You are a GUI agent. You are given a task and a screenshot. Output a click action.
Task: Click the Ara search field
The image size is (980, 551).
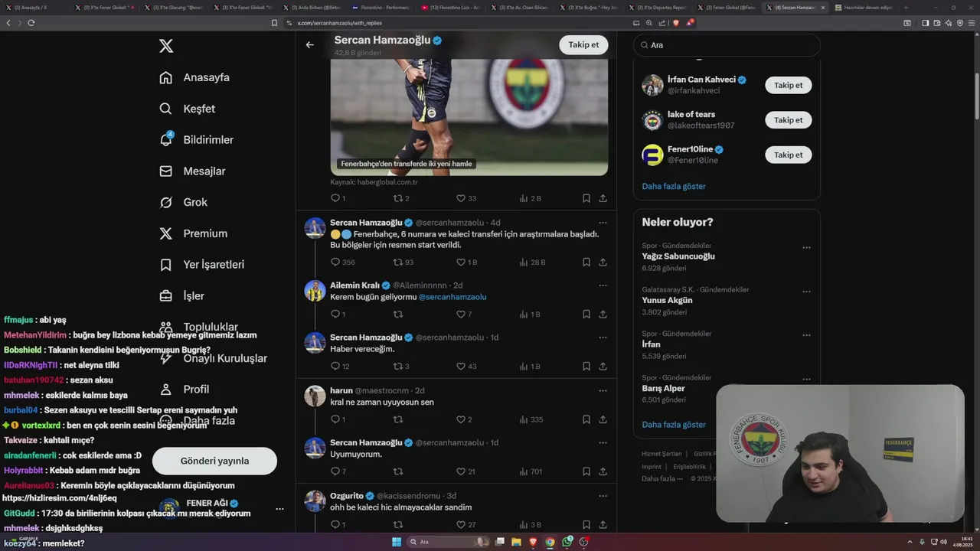coord(727,45)
